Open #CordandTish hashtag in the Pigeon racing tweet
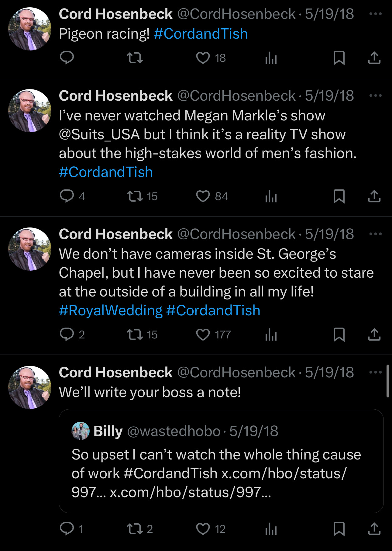Viewport: 392px width, 551px height. (201, 34)
